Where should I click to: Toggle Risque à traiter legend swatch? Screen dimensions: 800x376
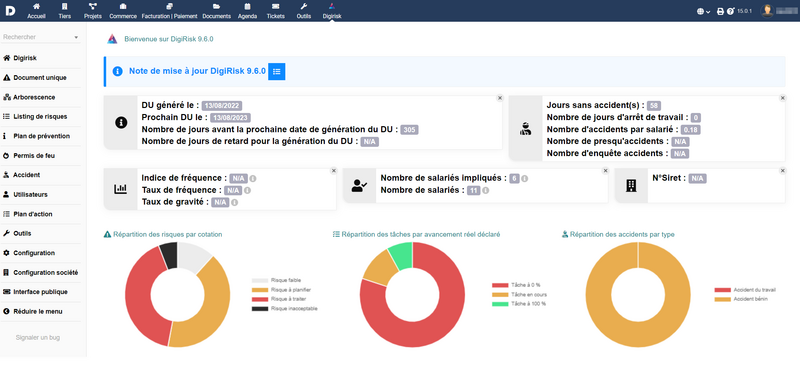pos(260,299)
